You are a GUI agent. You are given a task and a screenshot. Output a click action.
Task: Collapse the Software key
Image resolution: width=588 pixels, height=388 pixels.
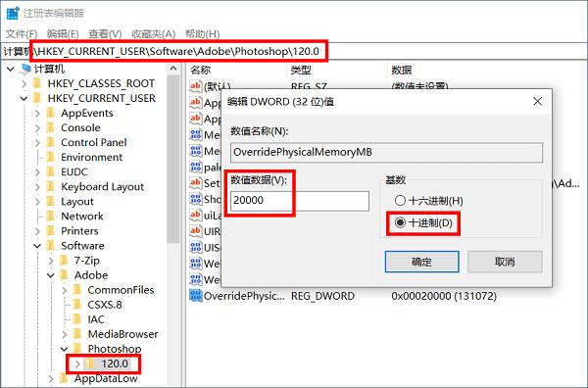click(37, 246)
